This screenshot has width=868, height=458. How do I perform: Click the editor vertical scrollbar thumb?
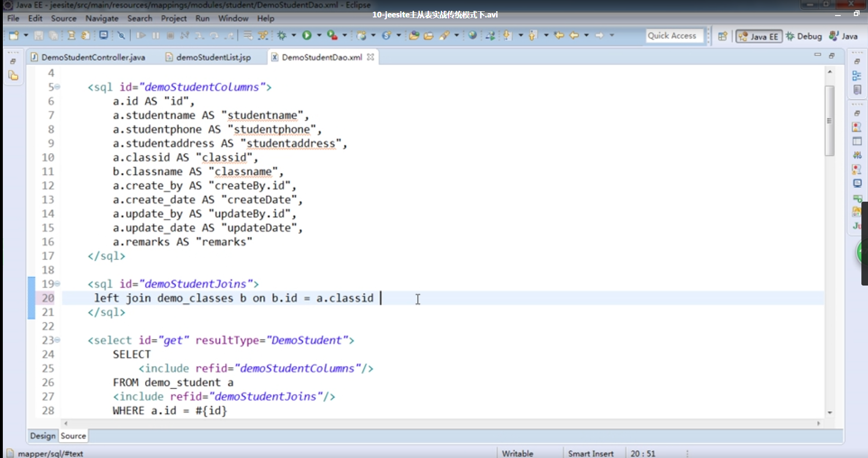point(830,121)
